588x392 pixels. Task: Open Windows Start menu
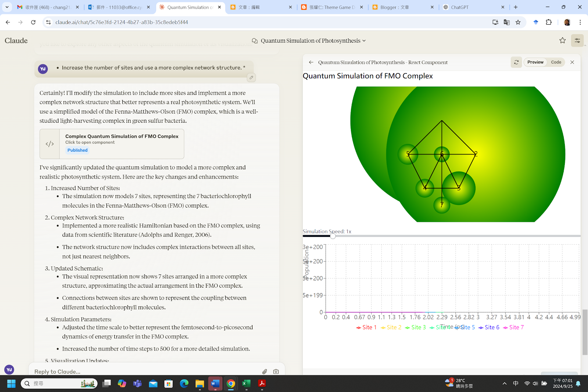coord(11,384)
